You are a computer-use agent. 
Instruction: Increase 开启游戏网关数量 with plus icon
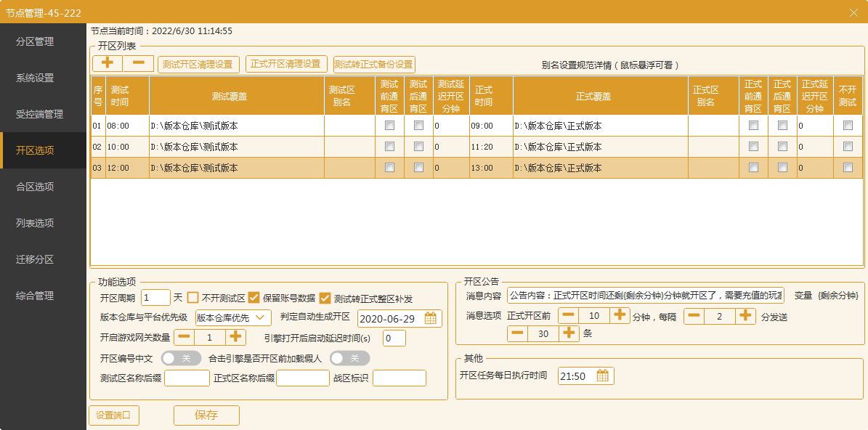(x=235, y=337)
